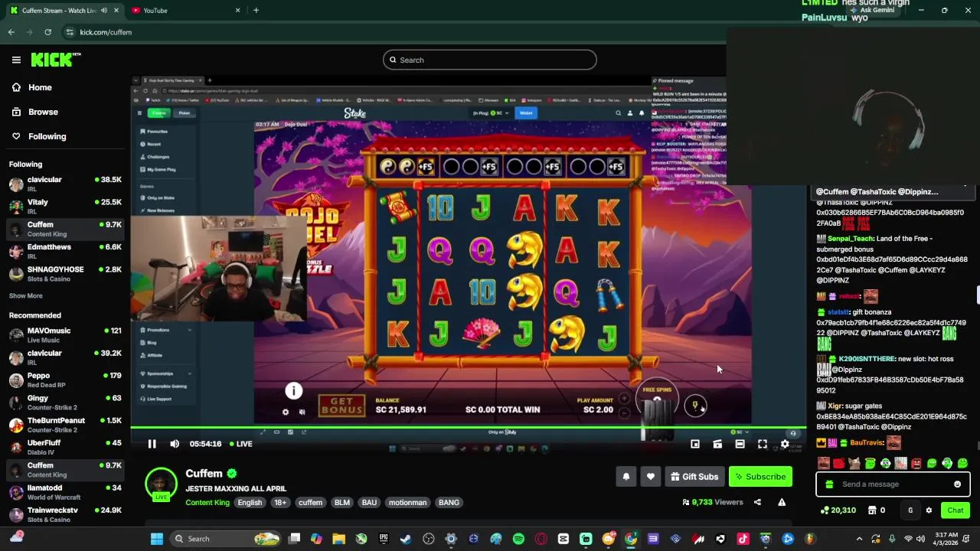This screenshot has height=551, width=980.
Task: Pause the live stream
Action: 152,444
